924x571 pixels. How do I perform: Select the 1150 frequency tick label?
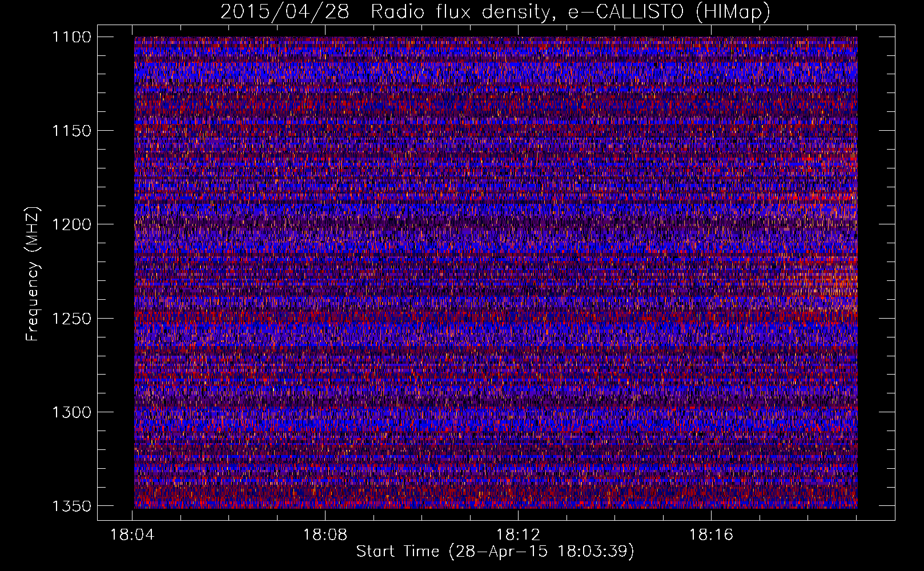tap(71, 131)
